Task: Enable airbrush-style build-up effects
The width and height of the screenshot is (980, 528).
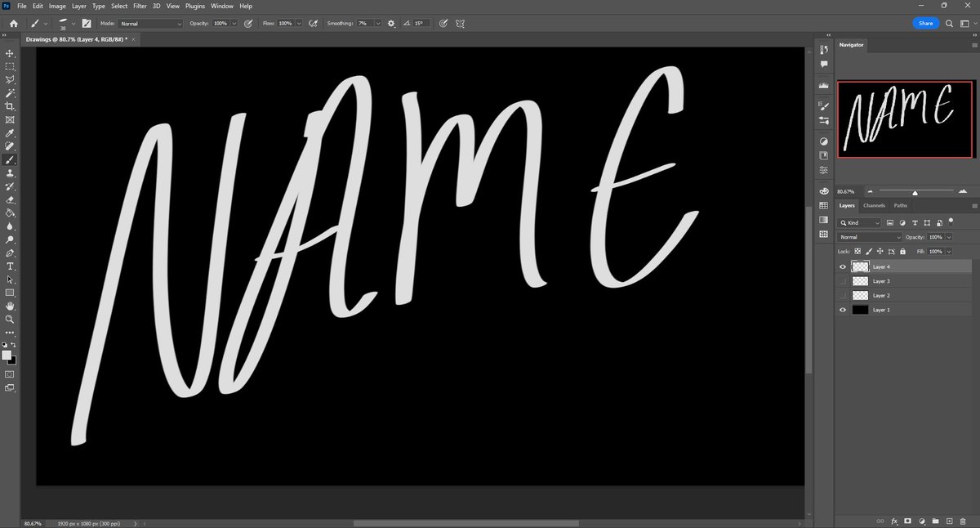Action: pyautogui.click(x=313, y=24)
